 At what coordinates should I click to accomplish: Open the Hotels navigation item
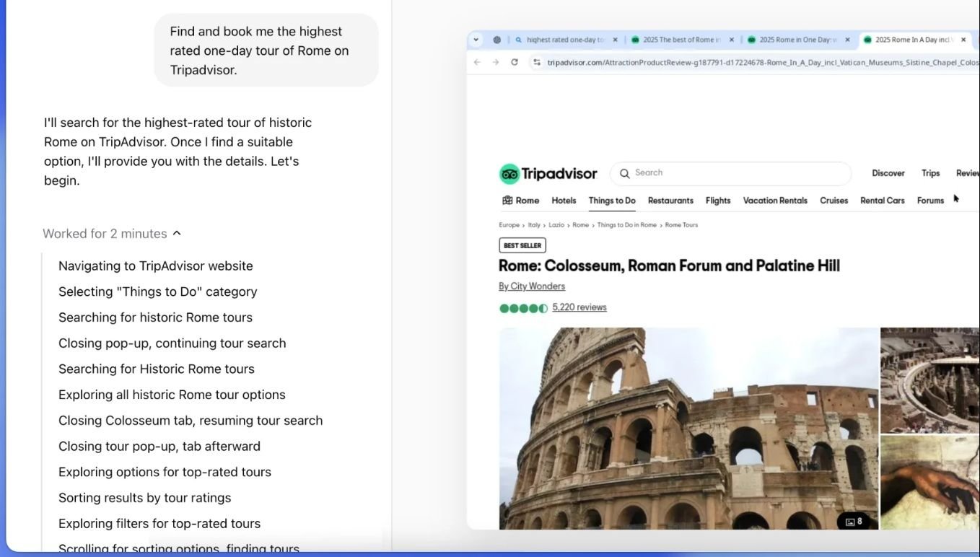click(x=564, y=201)
